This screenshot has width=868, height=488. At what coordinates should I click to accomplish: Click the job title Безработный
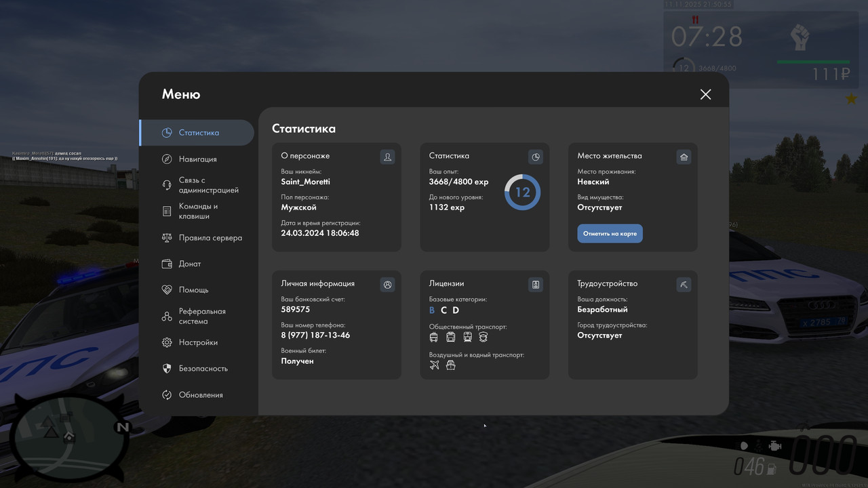tap(602, 309)
